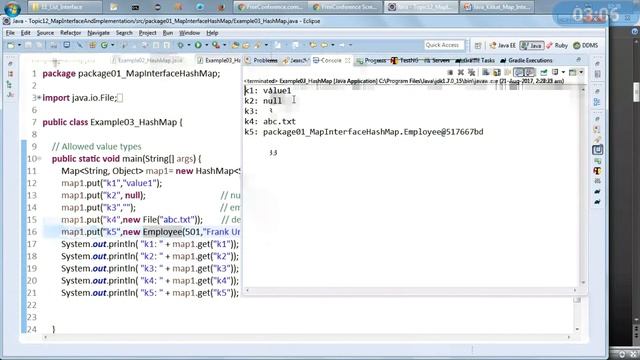Click the Clear Console icon

(486, 72)
